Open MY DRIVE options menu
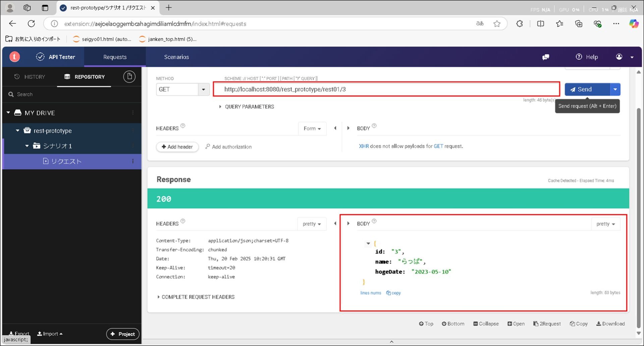The width and height of the screenshot is (644, 346). 133,113
